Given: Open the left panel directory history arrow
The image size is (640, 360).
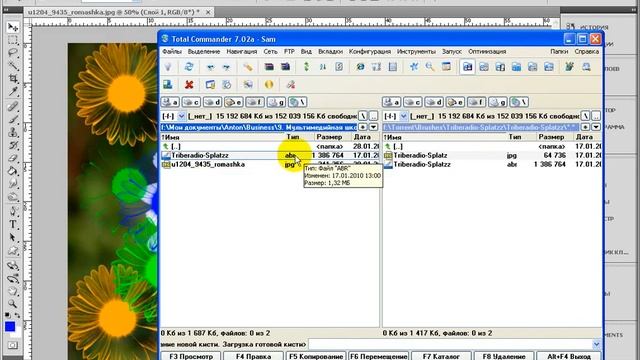Looking at the screenshot, I should pos(373,127).
